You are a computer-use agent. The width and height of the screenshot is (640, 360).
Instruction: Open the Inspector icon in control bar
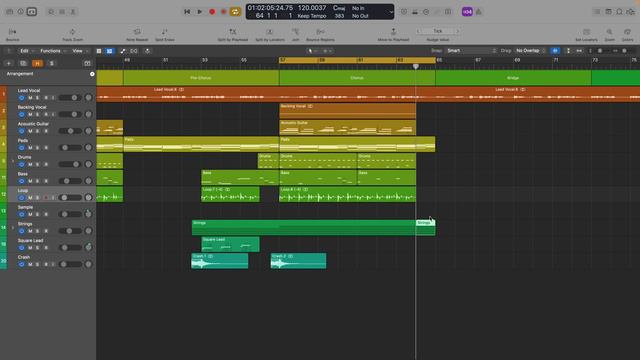click(20, 12)
